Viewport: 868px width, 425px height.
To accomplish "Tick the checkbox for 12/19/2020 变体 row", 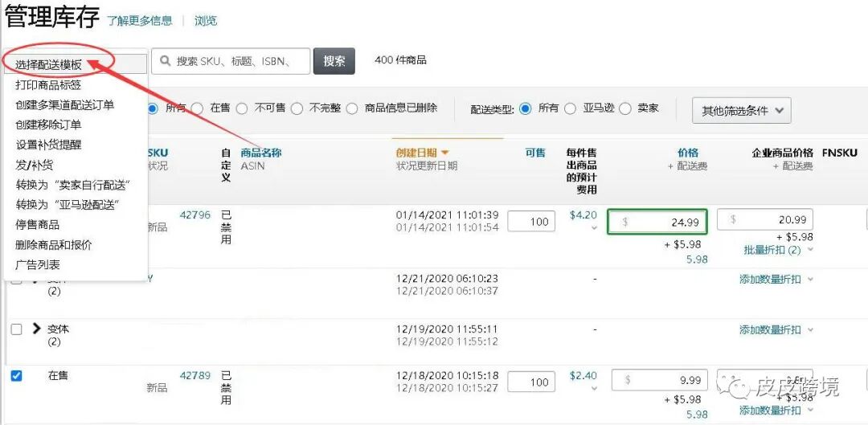I will click(17, 329).
